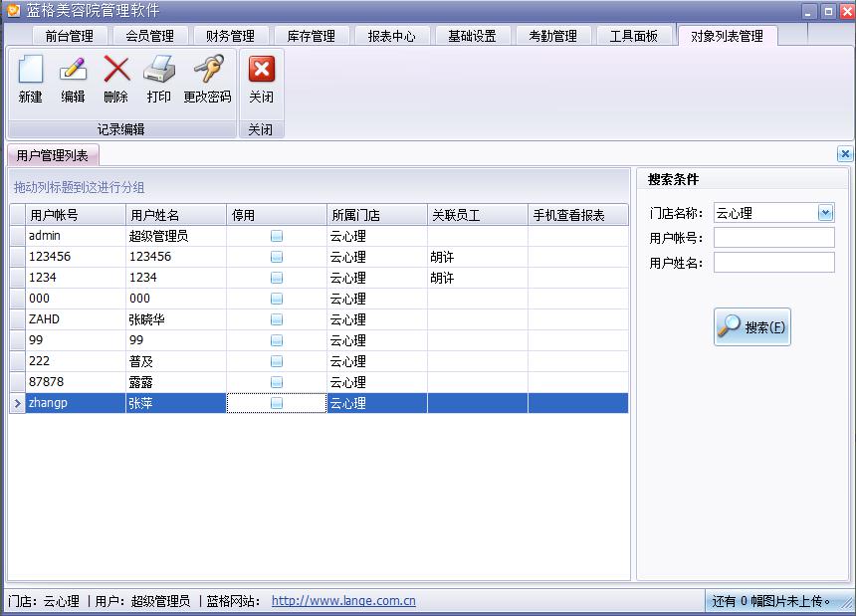Click into the 用户帐号 search field
Image resolution: width=856 pixels, height=616 pixels.
coord(773,237)
